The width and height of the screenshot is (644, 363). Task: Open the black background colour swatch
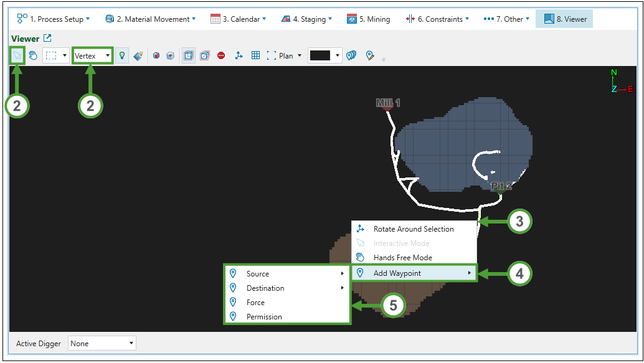point(324,55)
